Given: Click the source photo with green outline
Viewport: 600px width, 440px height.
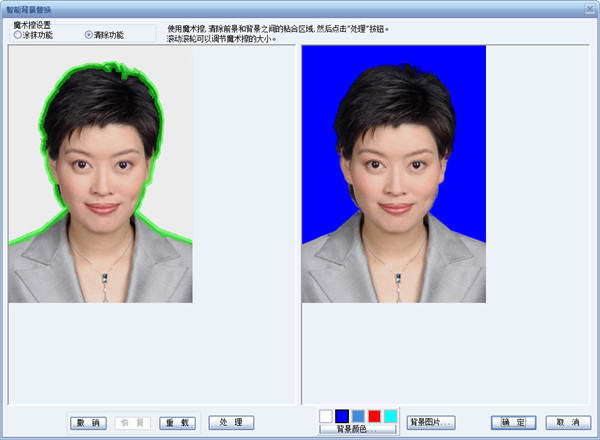Looking at the screenshot, I should pos(100,190).
